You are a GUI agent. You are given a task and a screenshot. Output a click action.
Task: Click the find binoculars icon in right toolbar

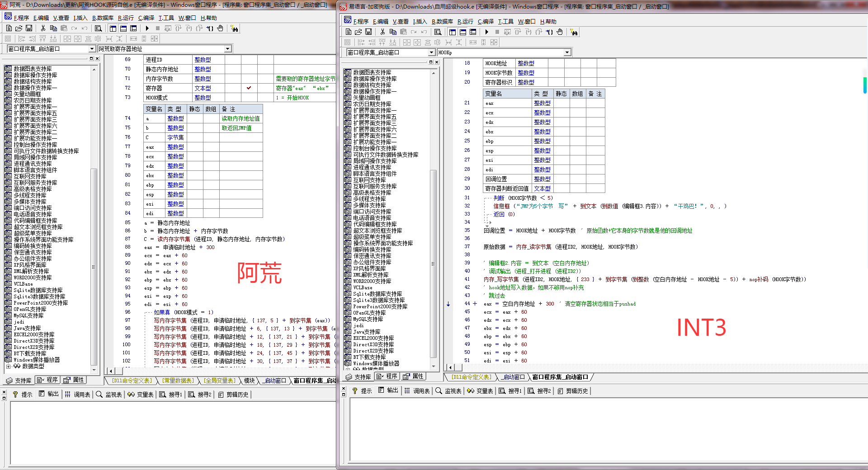(574, 32)
